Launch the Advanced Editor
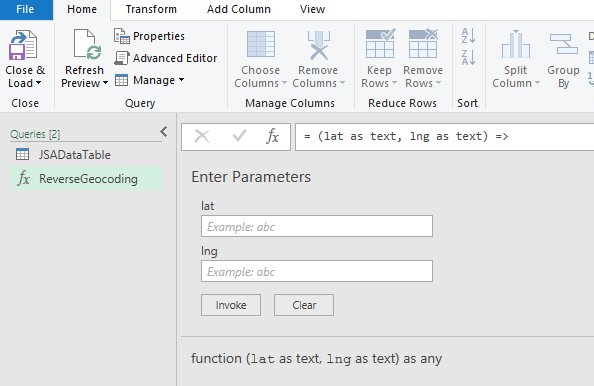 tap(166, 58)
